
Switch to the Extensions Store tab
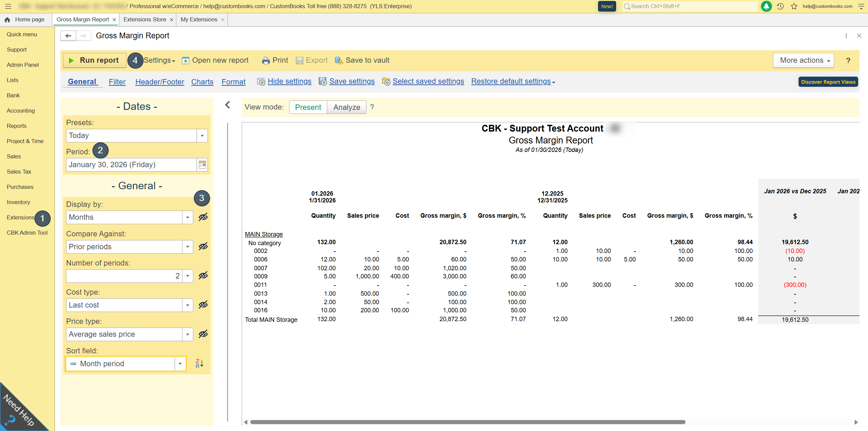tap(145, 20)
